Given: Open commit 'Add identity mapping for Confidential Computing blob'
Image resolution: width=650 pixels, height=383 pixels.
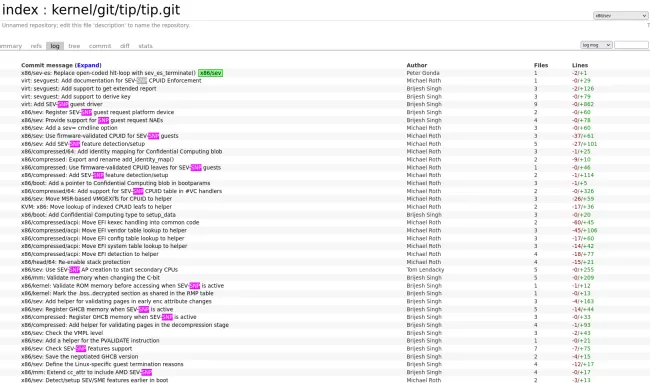Looking at the screenshot, I should point(121,152).
